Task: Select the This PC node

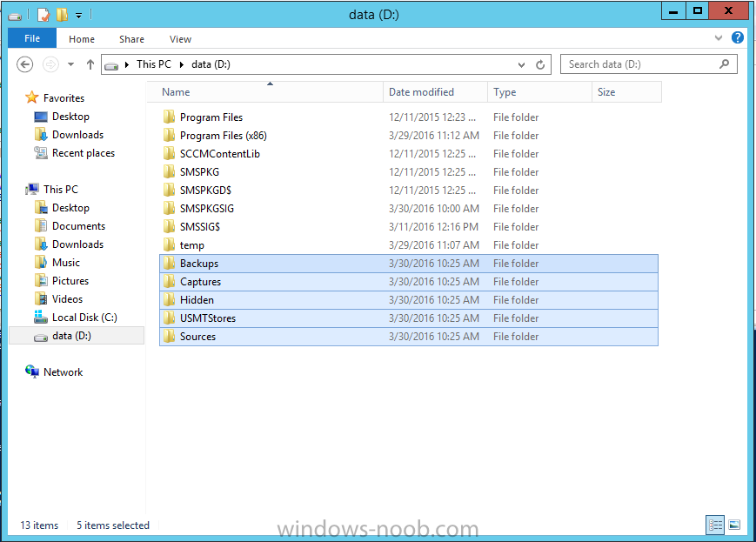Action: tap(60, 190)
